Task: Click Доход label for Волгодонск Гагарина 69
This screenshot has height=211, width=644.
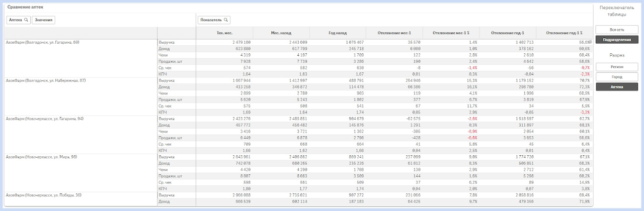Action: [164, 49]
